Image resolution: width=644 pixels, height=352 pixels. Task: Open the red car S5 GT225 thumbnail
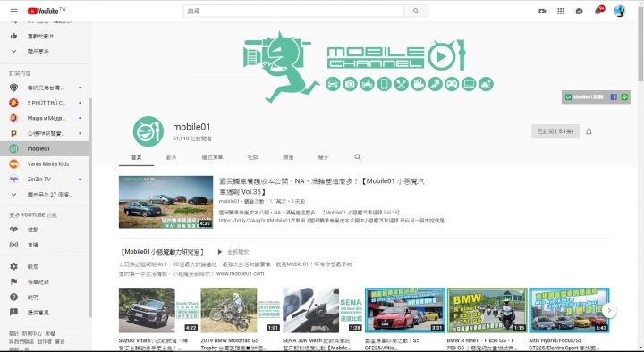coord(405,310)
